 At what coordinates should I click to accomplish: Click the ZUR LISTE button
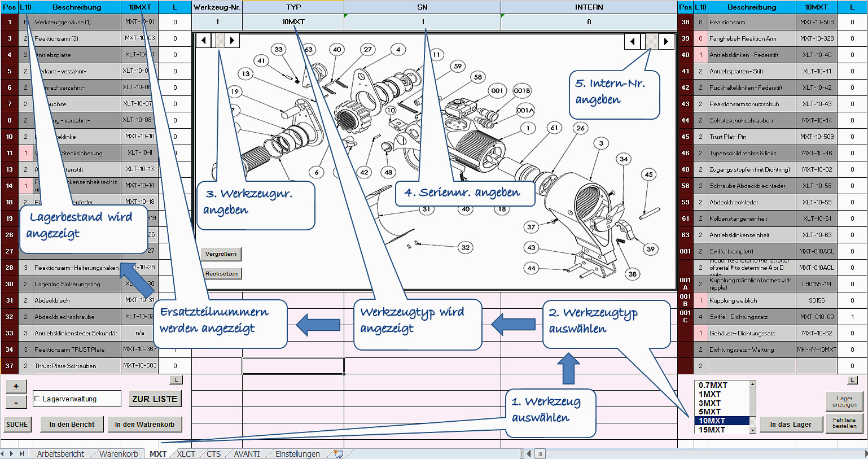pos(155,399)
